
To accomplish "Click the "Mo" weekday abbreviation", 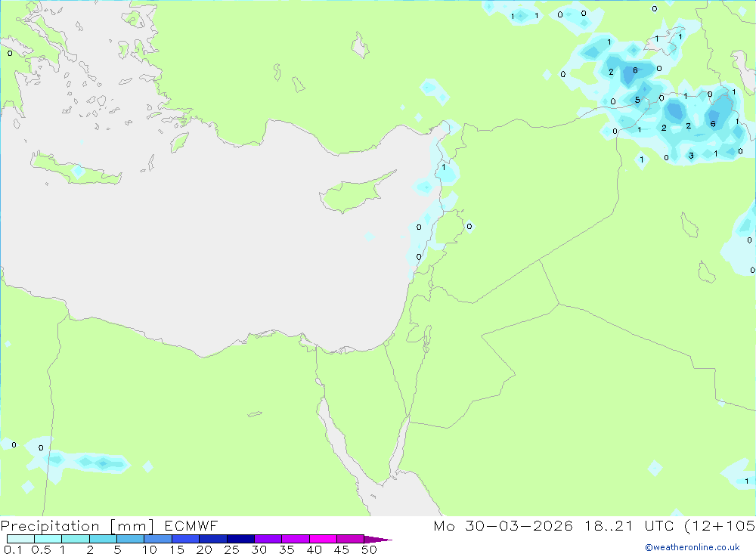I will point(444,525).
